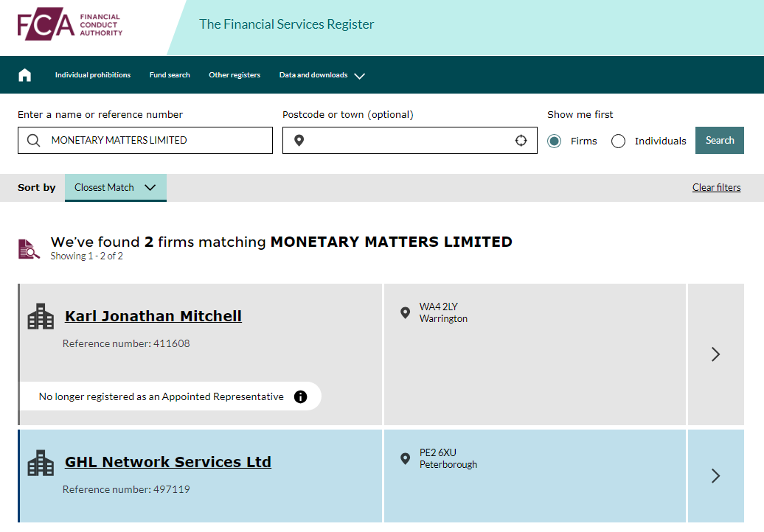
Task: Open the Other registers menu item
Action: pos(235,75)
